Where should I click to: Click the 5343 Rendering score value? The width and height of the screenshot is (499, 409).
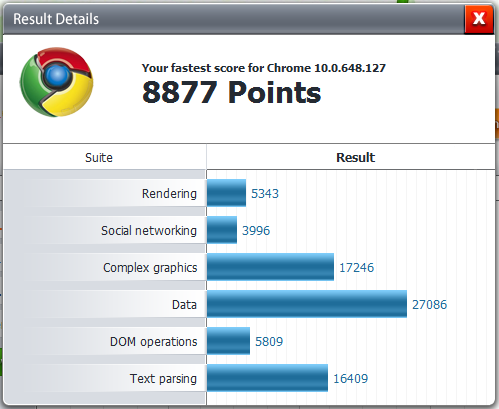265,194
